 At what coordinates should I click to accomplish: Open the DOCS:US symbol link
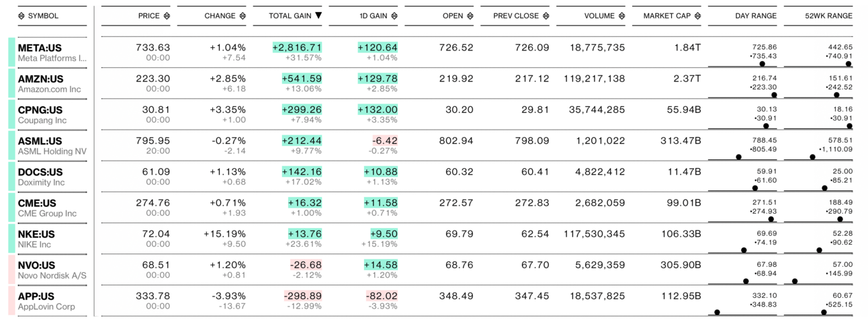click(40, 172)
